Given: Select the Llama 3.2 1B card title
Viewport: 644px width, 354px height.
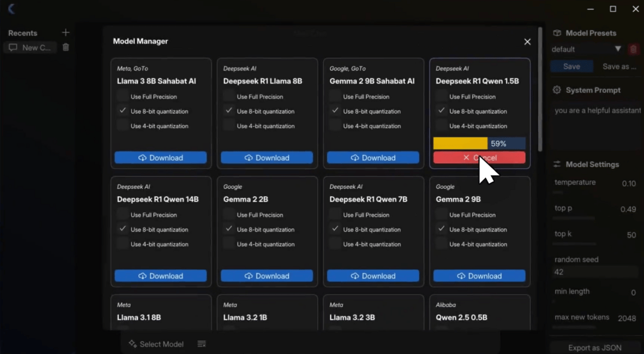Looking at the screenshot, I should click(x=245, y=317).
